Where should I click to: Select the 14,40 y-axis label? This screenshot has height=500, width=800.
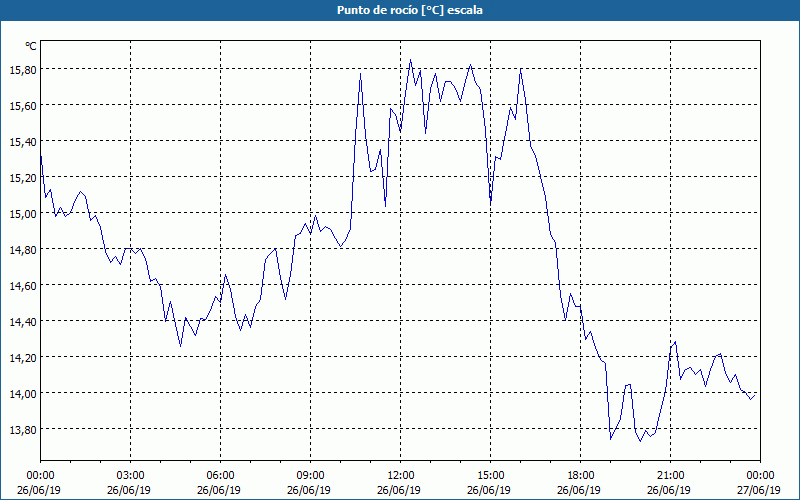(x=23, y=321)
